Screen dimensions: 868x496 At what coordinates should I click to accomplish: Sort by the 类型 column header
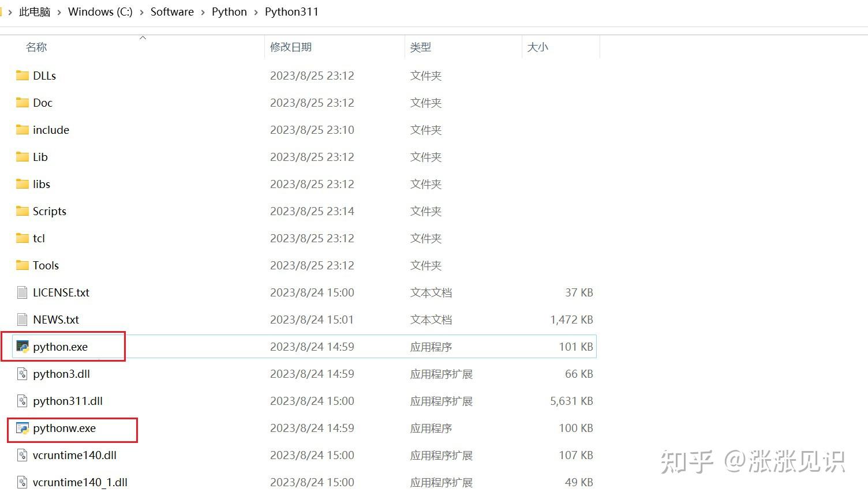[x=421, y=47]
